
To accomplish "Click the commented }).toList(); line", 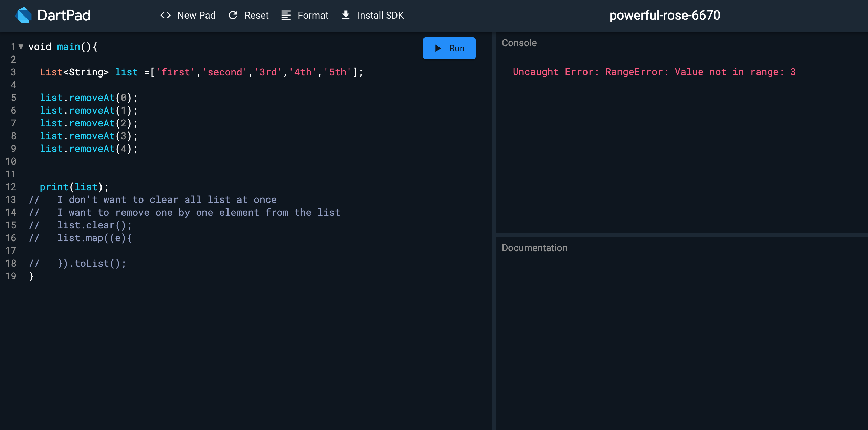I will pos(78,264).
